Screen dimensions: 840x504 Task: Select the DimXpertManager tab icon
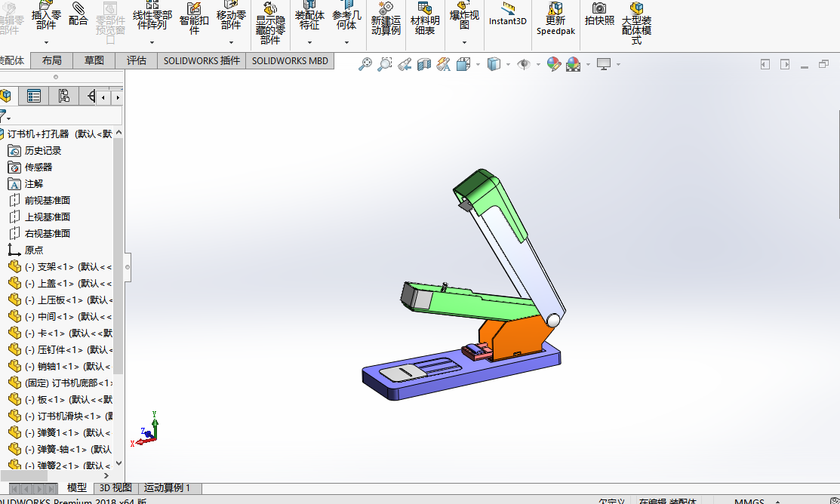pos(91,96)
